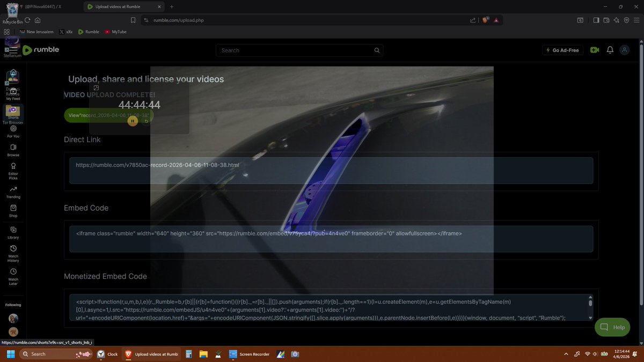
Task: Open Editor Picks in the sidebar
Action: point(13,171)
